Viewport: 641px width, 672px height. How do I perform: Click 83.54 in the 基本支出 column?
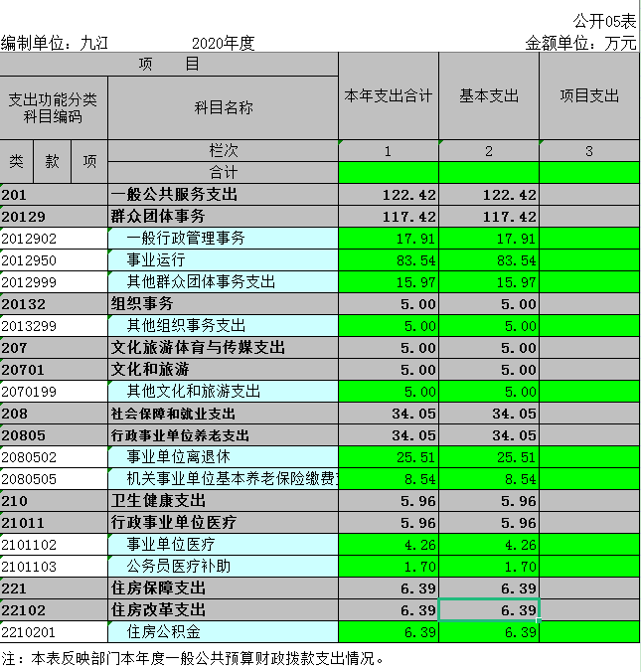(x=489, y=260)
